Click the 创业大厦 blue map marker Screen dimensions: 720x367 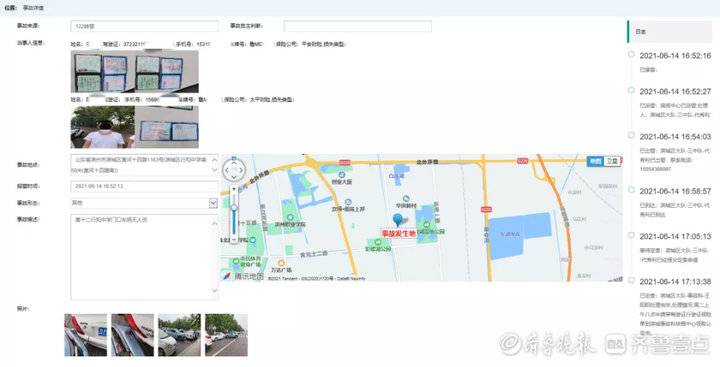(x=342, y=175)
